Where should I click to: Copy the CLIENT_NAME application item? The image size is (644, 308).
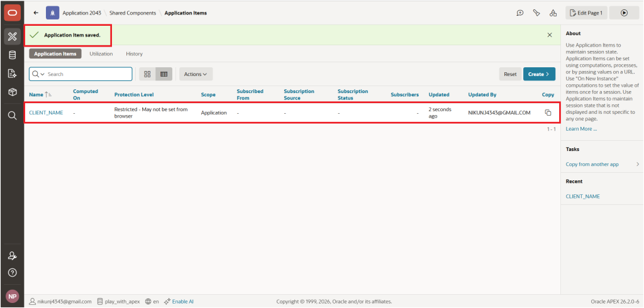point(548,113)
